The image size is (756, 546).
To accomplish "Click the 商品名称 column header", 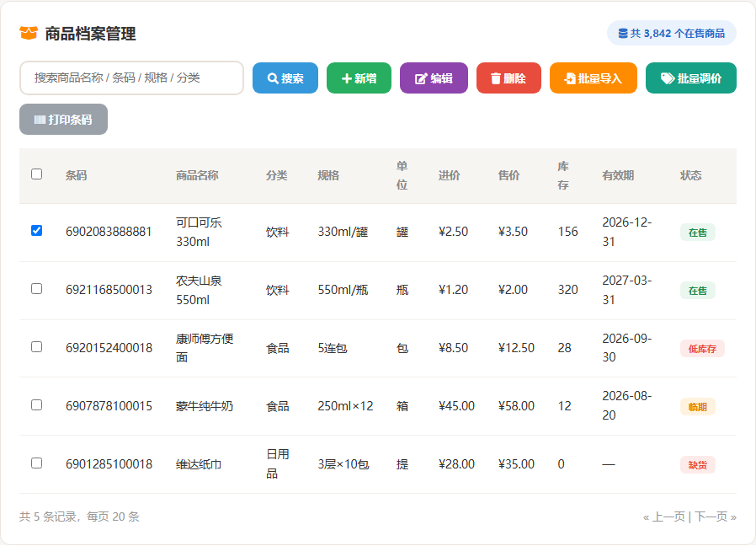I will point(197,175).
